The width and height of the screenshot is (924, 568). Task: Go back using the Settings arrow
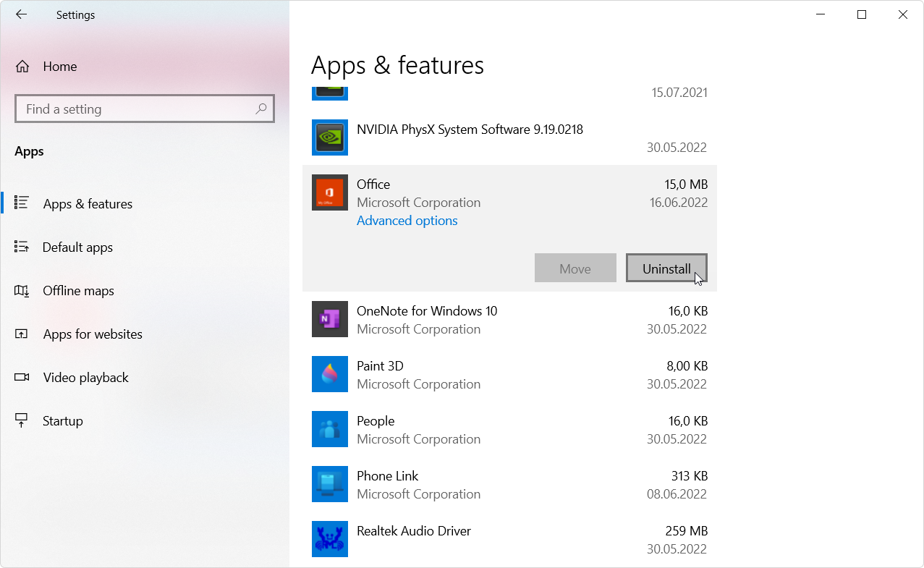[21, 14]
